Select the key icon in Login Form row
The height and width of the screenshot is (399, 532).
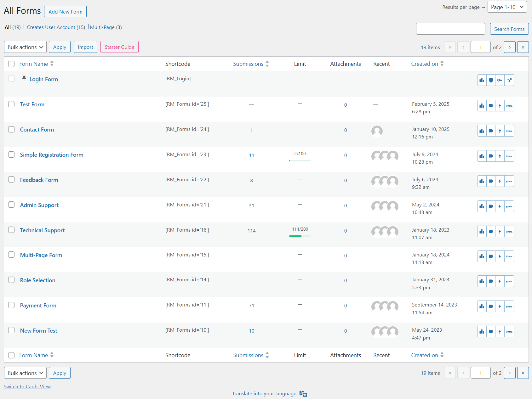500,80
